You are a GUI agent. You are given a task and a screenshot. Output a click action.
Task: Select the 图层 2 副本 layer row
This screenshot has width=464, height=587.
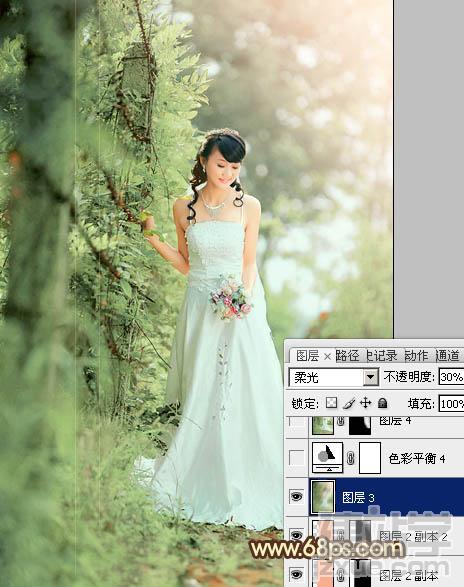374,573
